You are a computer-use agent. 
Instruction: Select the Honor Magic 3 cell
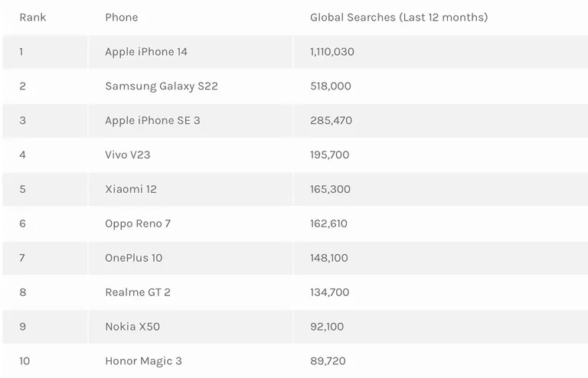point(191,361)
